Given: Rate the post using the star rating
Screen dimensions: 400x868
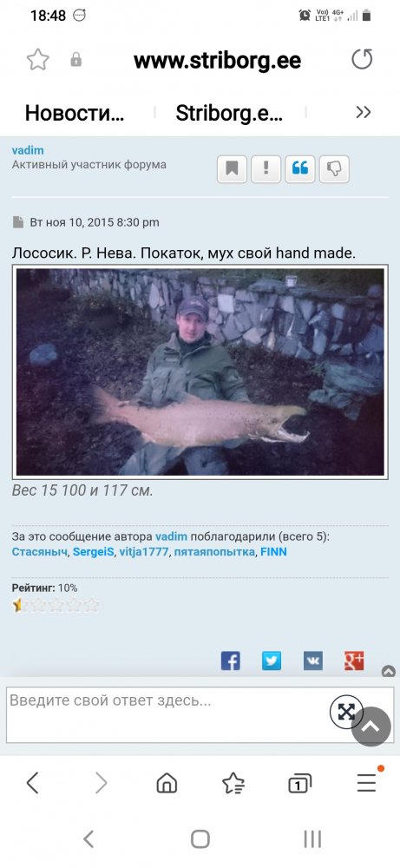Looking at the screenshot, I should pos(56,604).
